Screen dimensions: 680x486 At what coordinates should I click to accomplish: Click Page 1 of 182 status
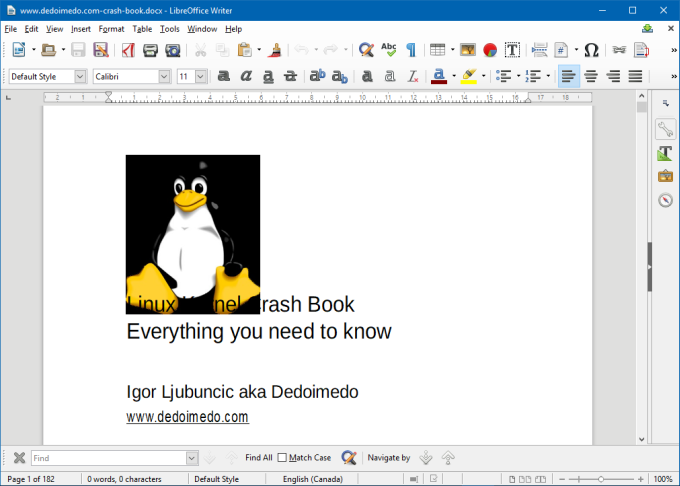(x=31, y=479)
